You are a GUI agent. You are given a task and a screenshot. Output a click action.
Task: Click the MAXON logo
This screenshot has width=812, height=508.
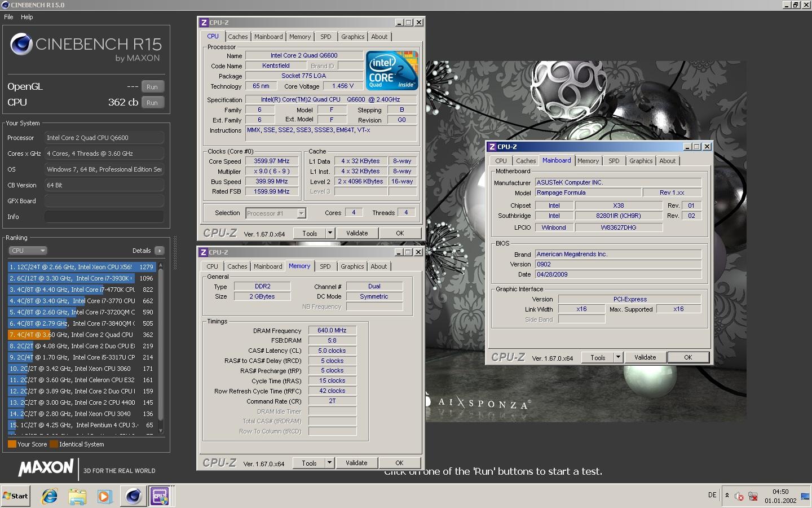pos(46,467)
